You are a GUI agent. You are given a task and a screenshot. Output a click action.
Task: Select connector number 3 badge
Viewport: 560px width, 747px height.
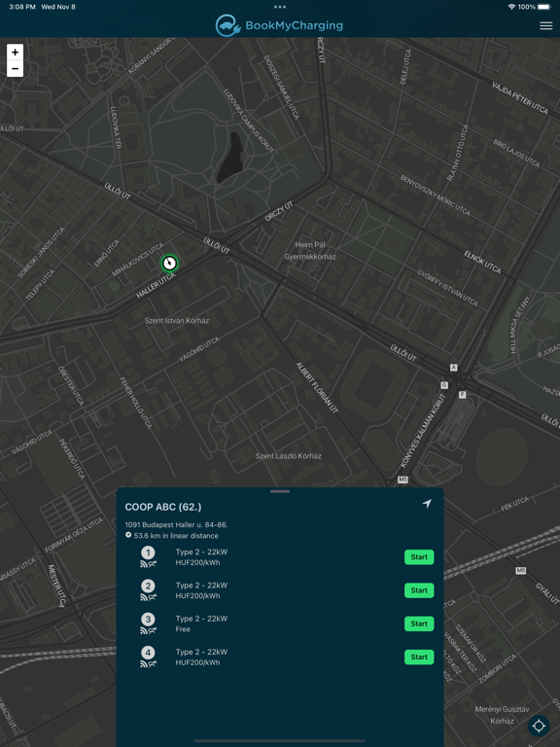click(x=148, y=620)
